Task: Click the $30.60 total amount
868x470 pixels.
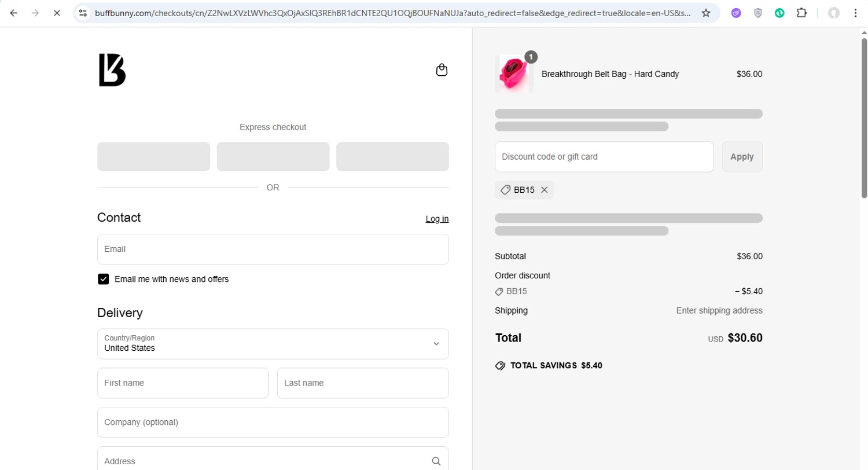Action: pyautogui.click(x=745, y=338)
